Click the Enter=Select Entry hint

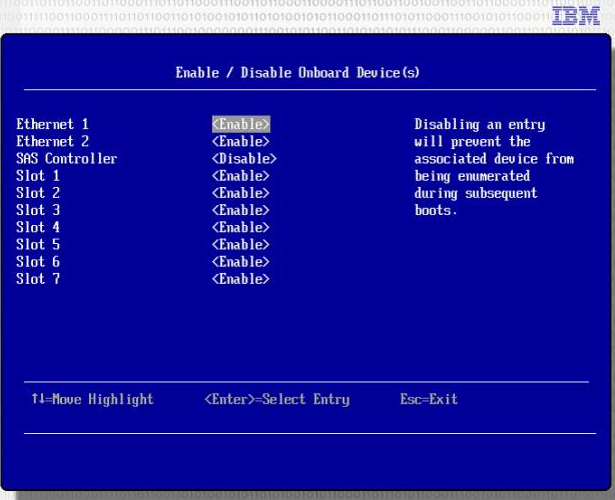(x=277, y=399)
